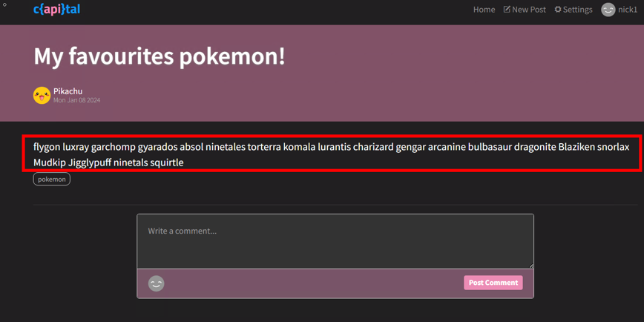
Task: Click the nick1 avatar in navbar
Action: [608, 10]
